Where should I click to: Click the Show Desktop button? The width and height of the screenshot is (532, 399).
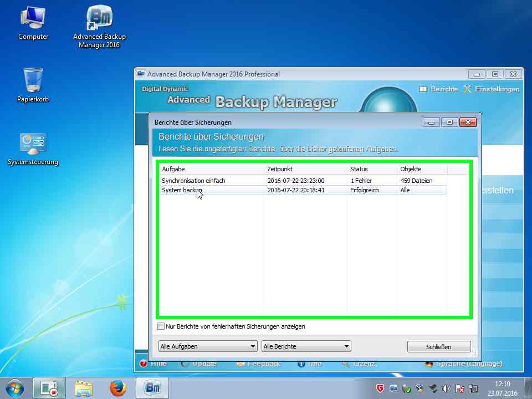click(528, 388)
